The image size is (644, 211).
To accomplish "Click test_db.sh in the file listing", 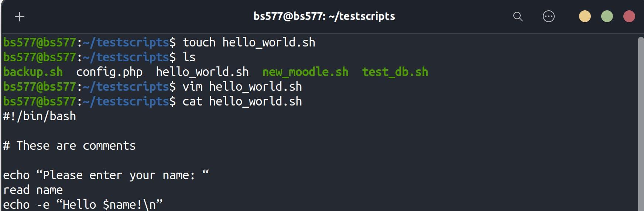I will coord(395,72).
